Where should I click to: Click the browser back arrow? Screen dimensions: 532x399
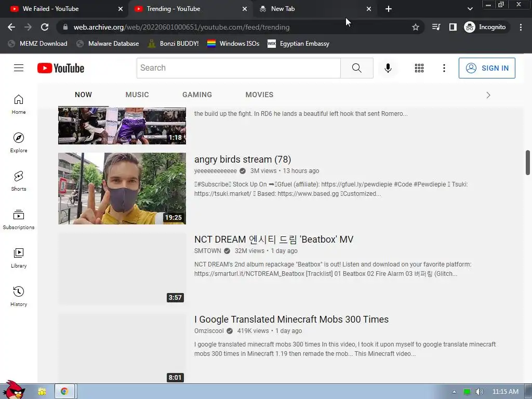tap(11, 27)
